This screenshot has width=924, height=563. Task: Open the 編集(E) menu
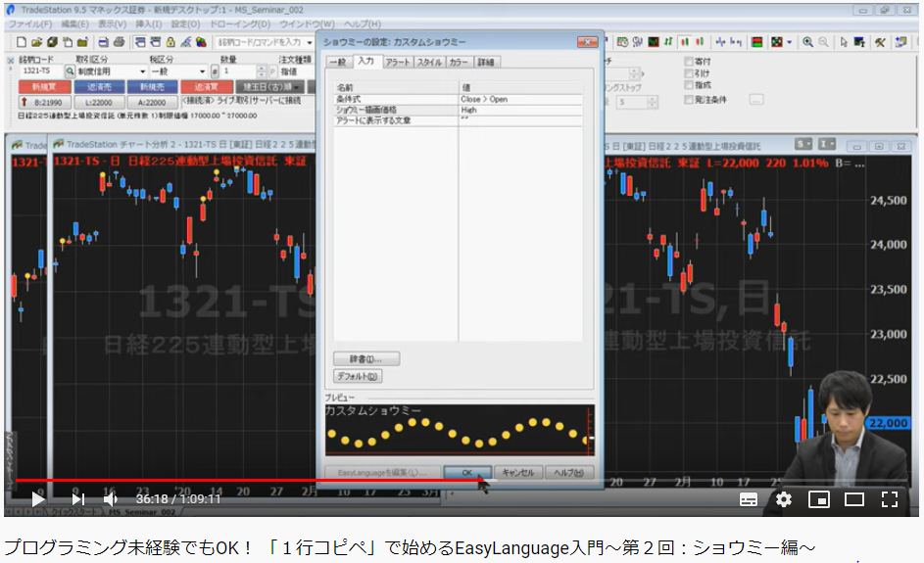click(74, 23)
